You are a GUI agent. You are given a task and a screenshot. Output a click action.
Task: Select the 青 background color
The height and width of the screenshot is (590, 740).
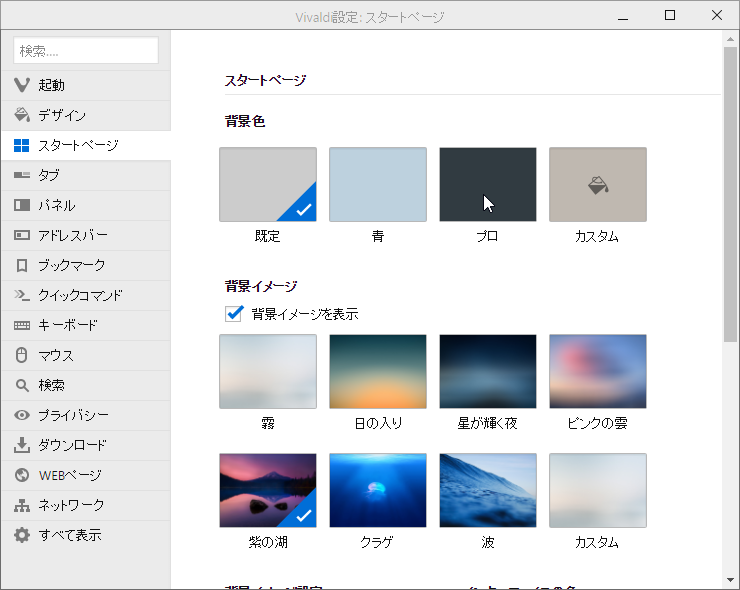(378, 185)
